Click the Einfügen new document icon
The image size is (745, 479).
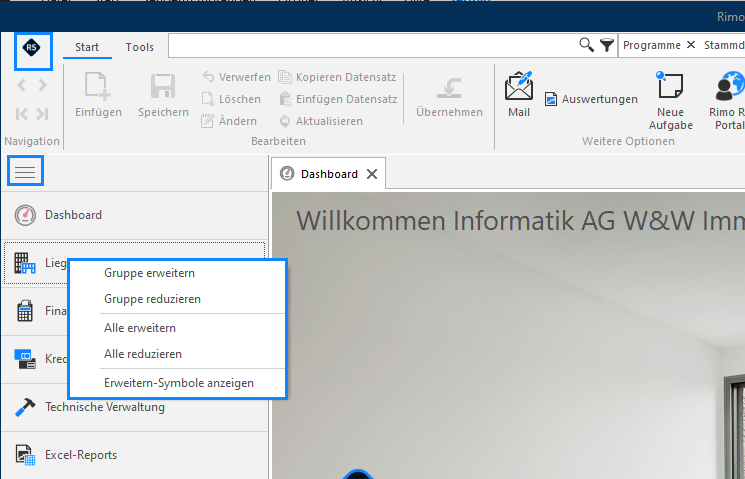98,86
